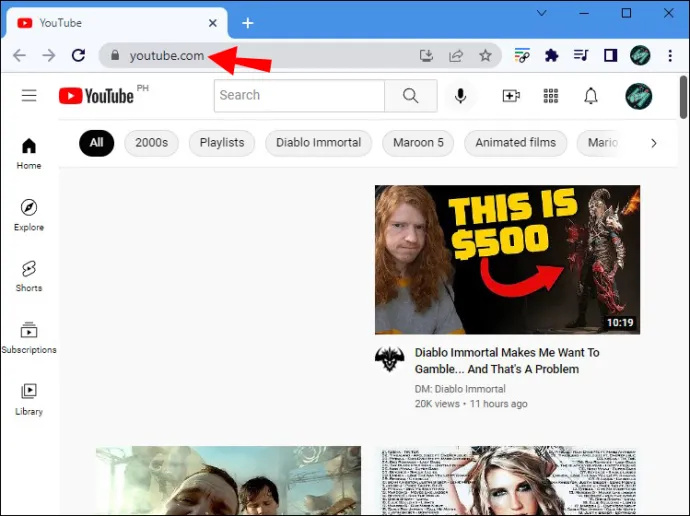Open Library in sidebar
Viewport: 690px width, 516px height.
click(29, 399)
